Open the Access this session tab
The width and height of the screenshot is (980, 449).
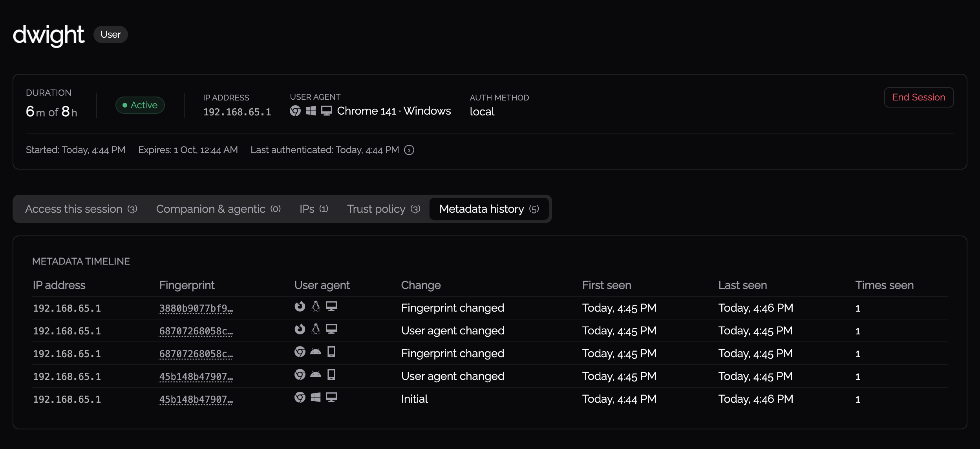pyautogui.click(x=81, y=209)
